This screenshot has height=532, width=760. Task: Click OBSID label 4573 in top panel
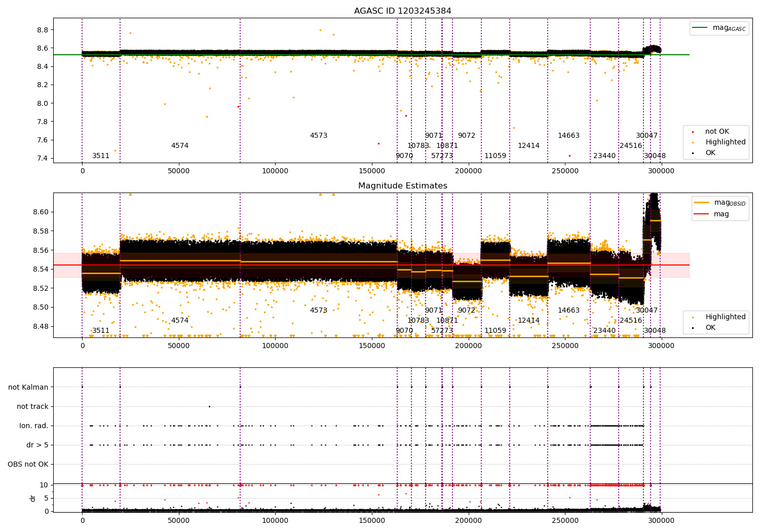click(319, 136)
